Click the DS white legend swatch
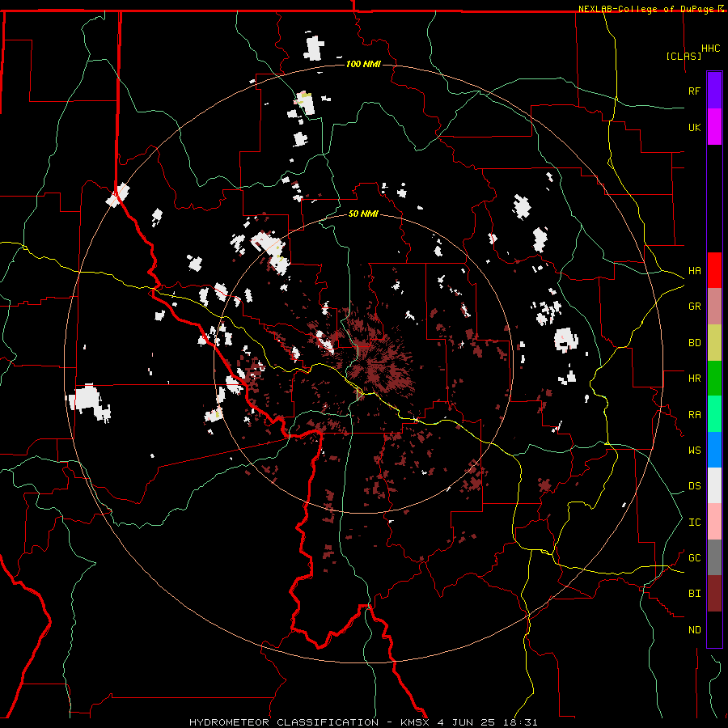This screenshot has width=728, height=728. coord(714,485)
